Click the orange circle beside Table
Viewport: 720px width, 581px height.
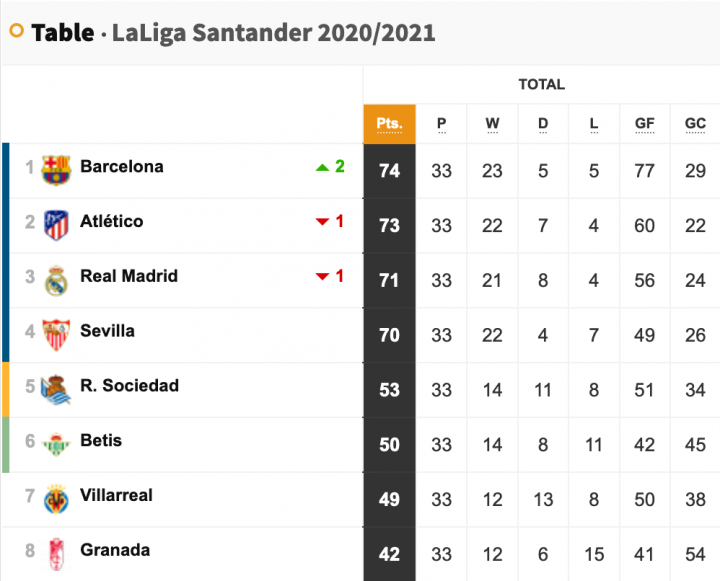pyautogui.click(x=17, y=31)
